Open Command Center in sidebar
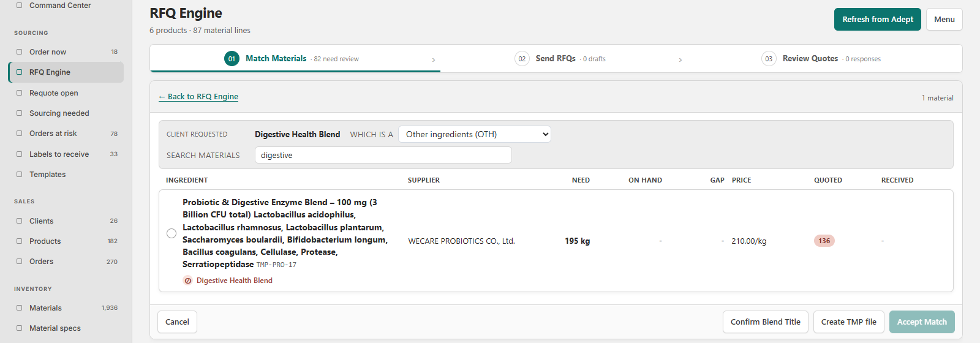This screenshot has height=343, width=980. coord(66,6)
